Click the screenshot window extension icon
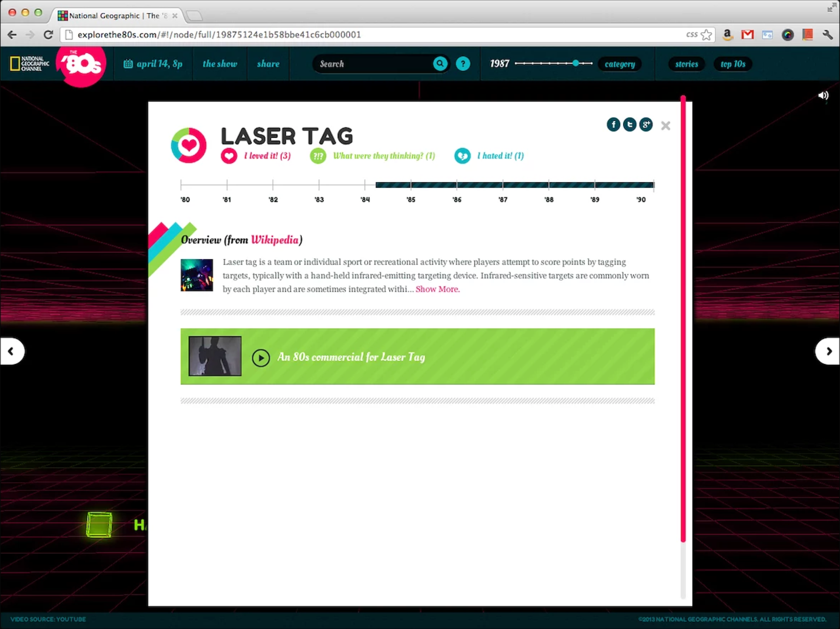 (x=767, y=35)
